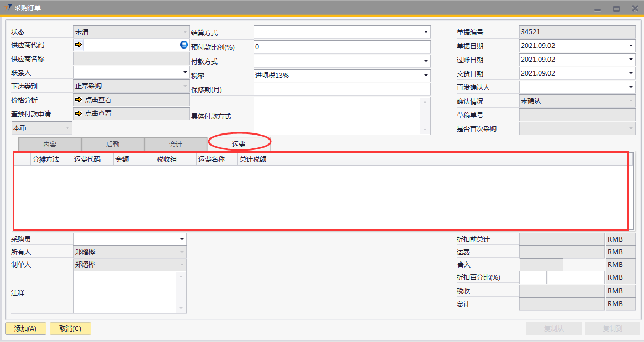This screenshot has height=342, width=644.
Task: Open the 本币 currency dropdown
Action: (68, 128)
